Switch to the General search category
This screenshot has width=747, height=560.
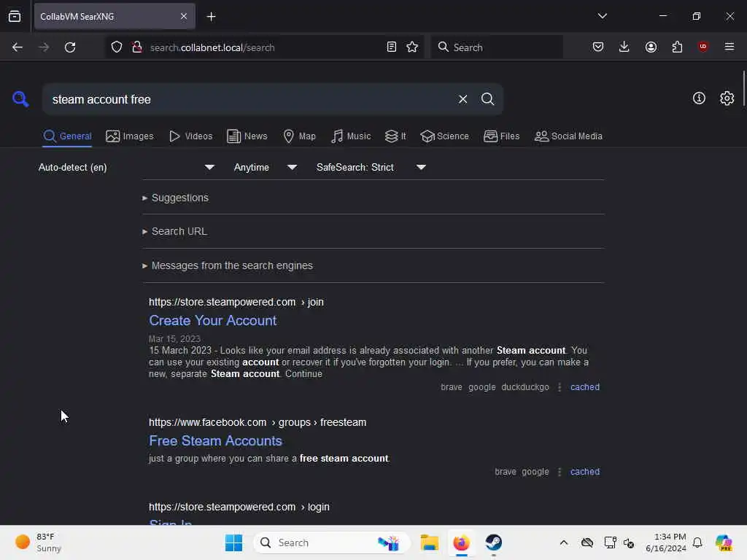click(67, 136)
